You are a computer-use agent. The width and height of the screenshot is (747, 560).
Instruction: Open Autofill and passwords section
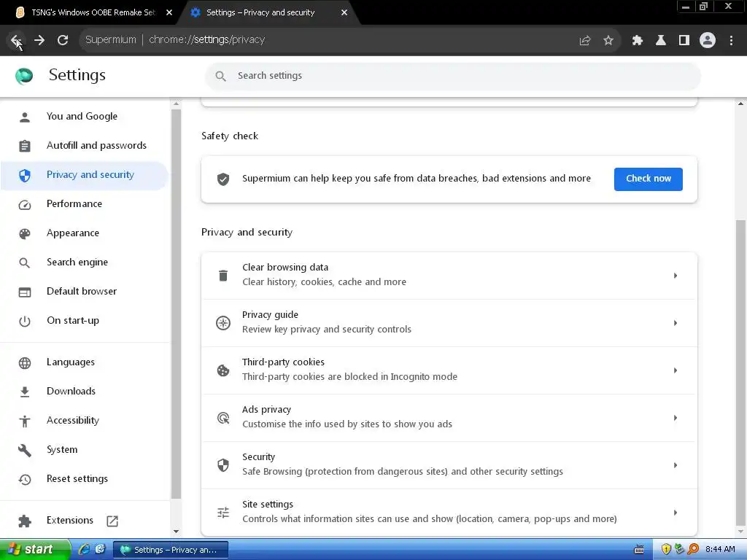85,146
